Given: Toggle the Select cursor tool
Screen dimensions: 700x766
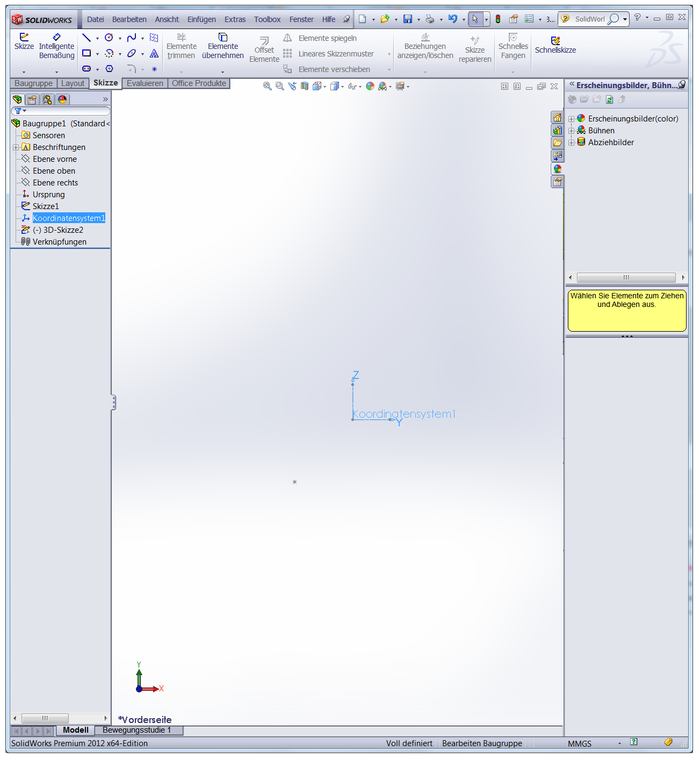Looking at the screenshot, I should click(x=475, y=19).
